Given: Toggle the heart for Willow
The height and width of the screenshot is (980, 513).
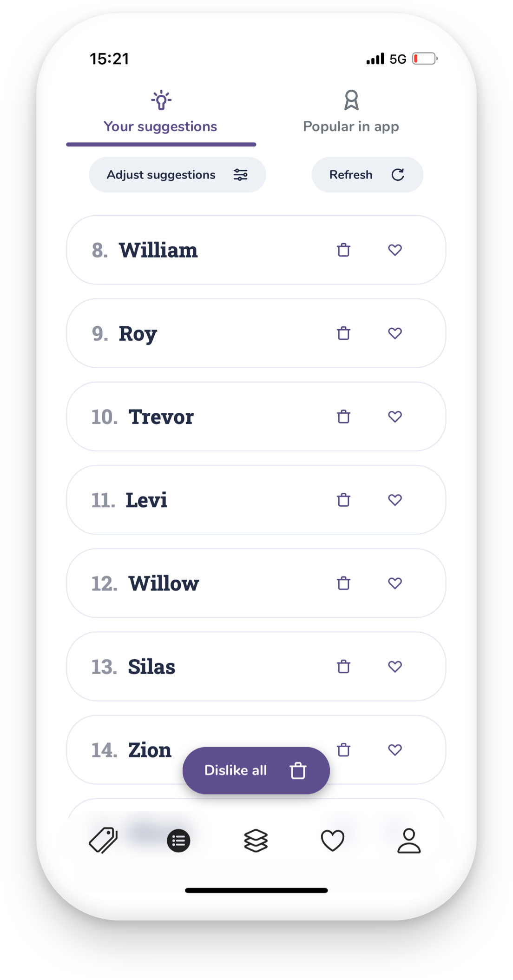Looking at the screenshot, I should [395, 583].
